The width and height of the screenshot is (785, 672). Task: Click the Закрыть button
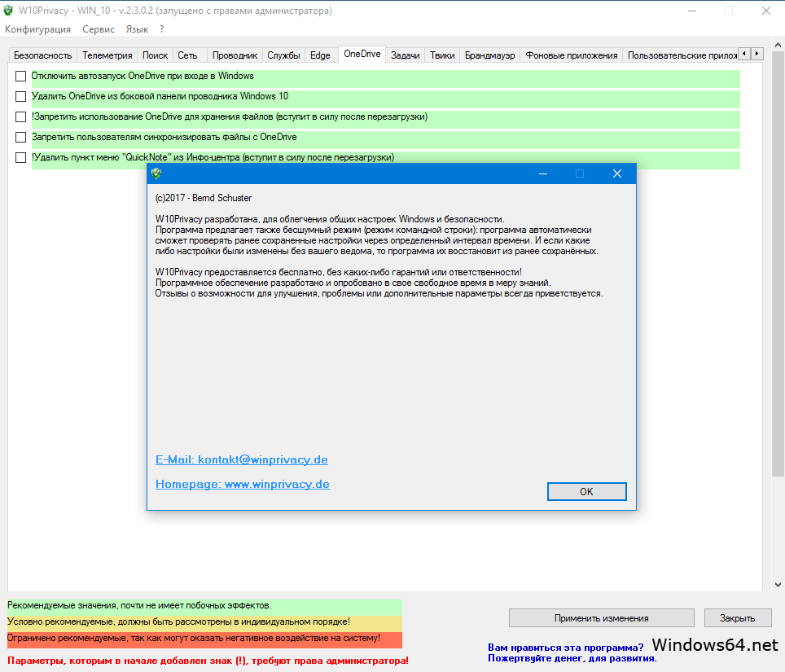(737, 618)
